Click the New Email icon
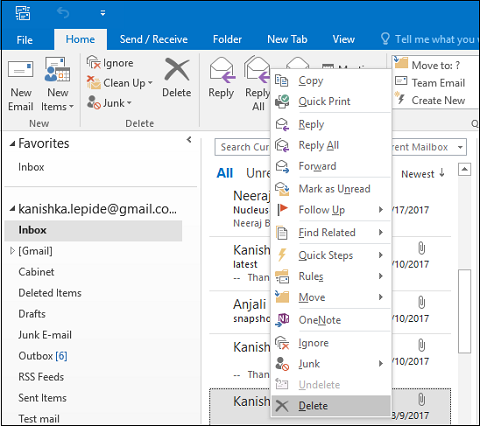Screen dimensions: 480x426 21,69
